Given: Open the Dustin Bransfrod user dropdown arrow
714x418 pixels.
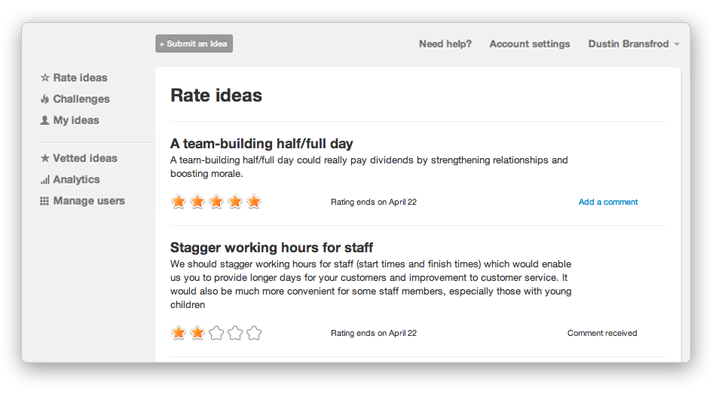Looking at the screenshot, I should (x=677, y=44).
